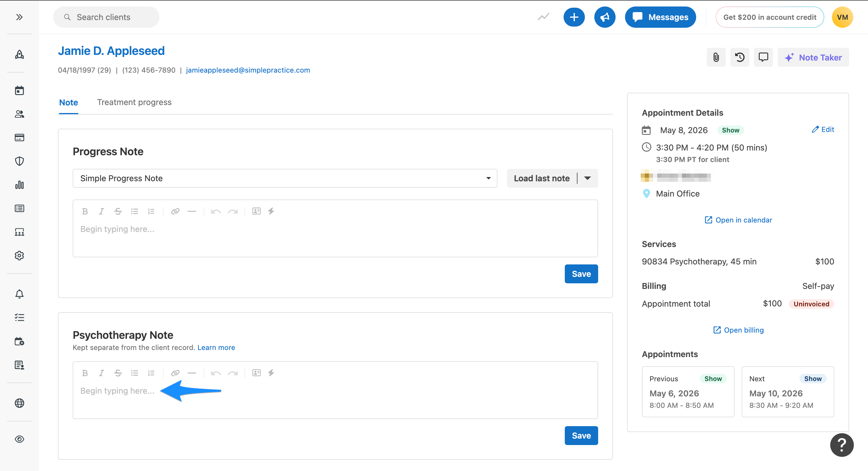The width and height of the screenshot is (868, 471).
Task: Open Messages
Action: pos(660,17)
